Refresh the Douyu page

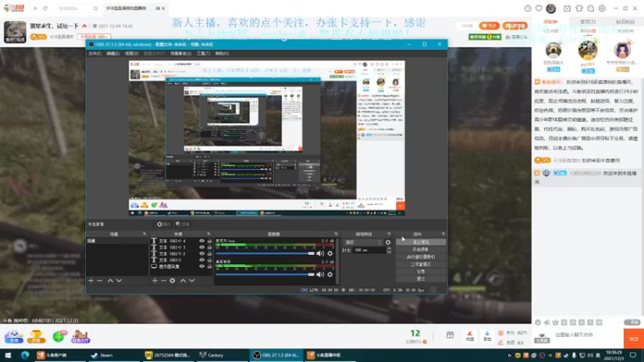(x=45, y=8)
